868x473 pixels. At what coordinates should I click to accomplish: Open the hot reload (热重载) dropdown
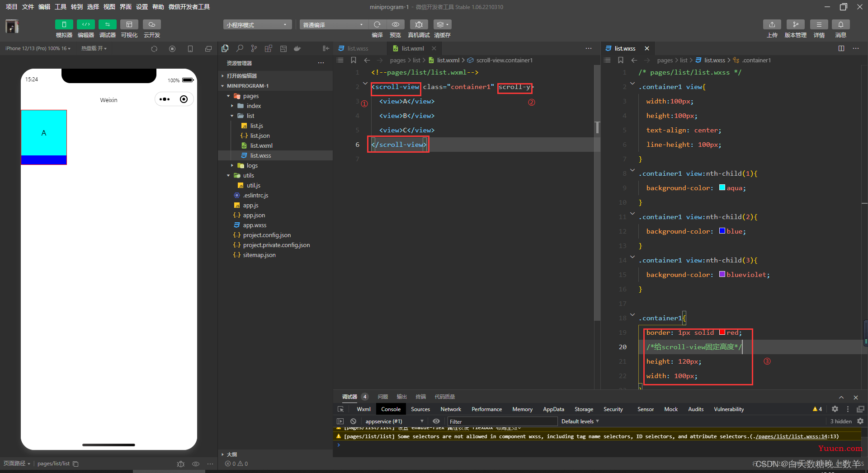coord(94,48)
